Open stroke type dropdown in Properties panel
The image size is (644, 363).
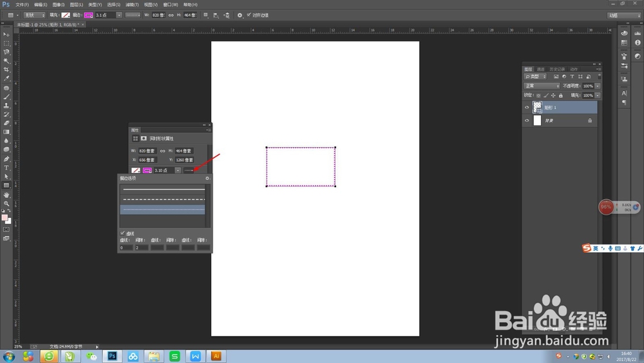[189, 170]
